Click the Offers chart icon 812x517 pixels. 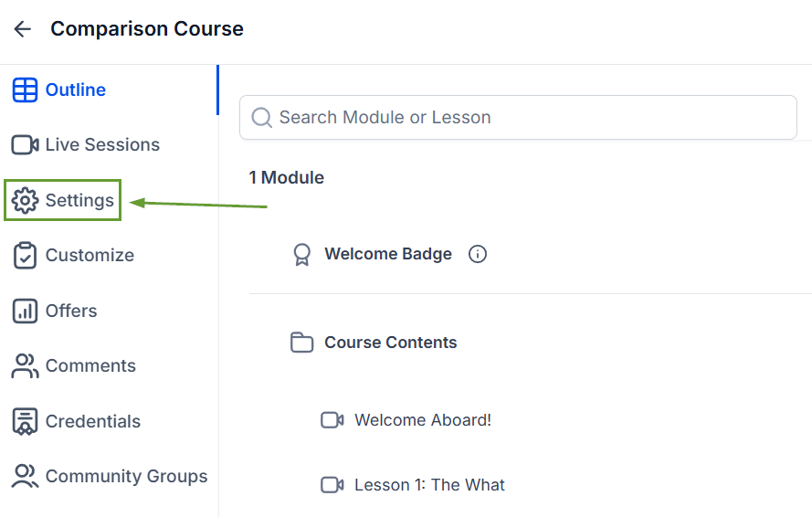[x=25, y=311]
